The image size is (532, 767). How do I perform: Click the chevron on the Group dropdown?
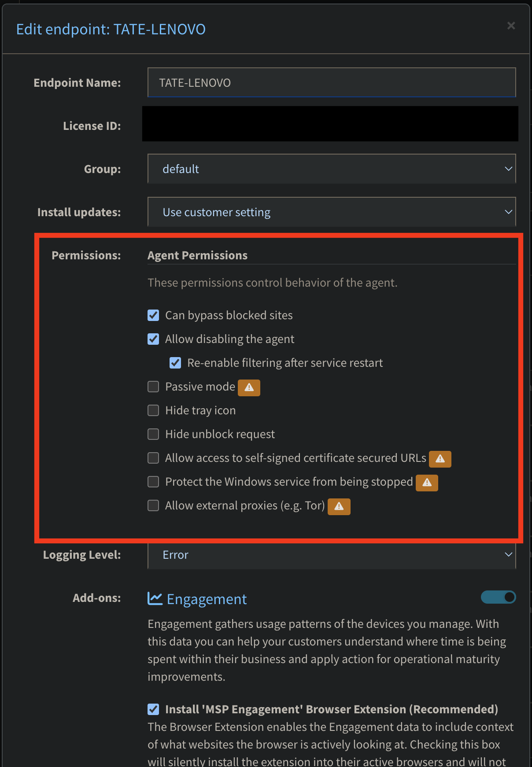508,169
